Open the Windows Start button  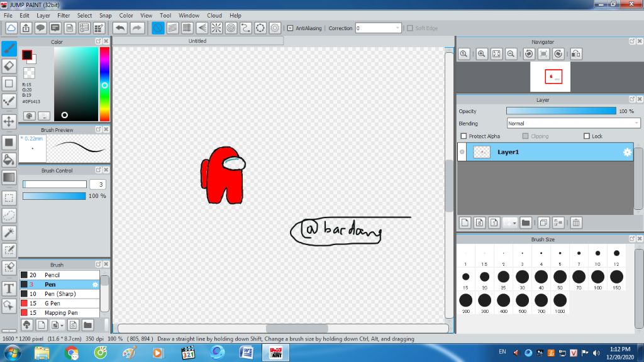[x=12, y=353]
